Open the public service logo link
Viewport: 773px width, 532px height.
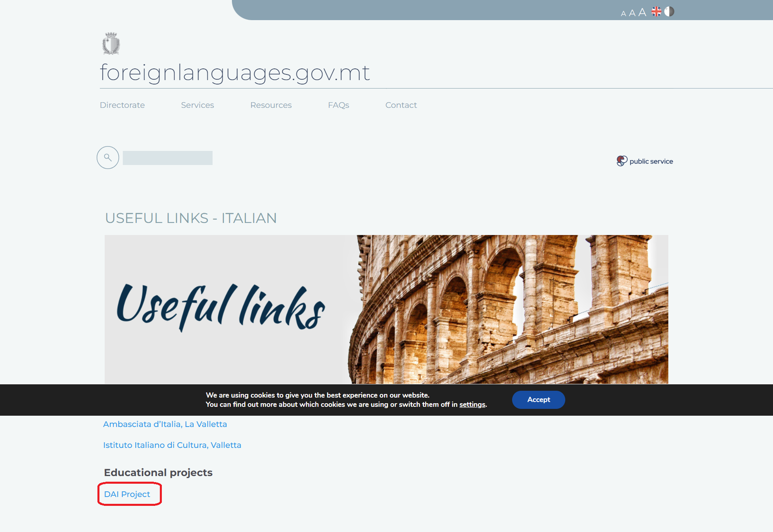coord(645,161)
